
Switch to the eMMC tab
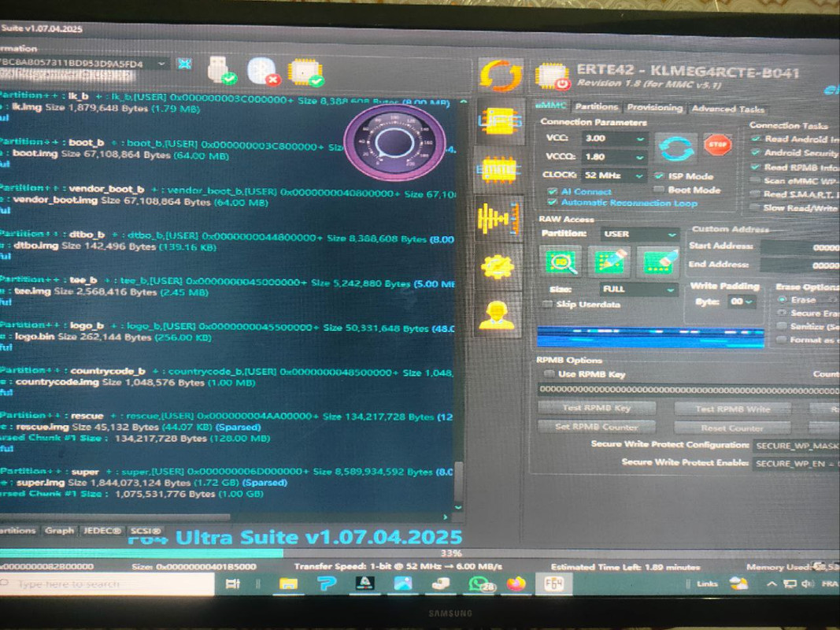tap(551, 106)
